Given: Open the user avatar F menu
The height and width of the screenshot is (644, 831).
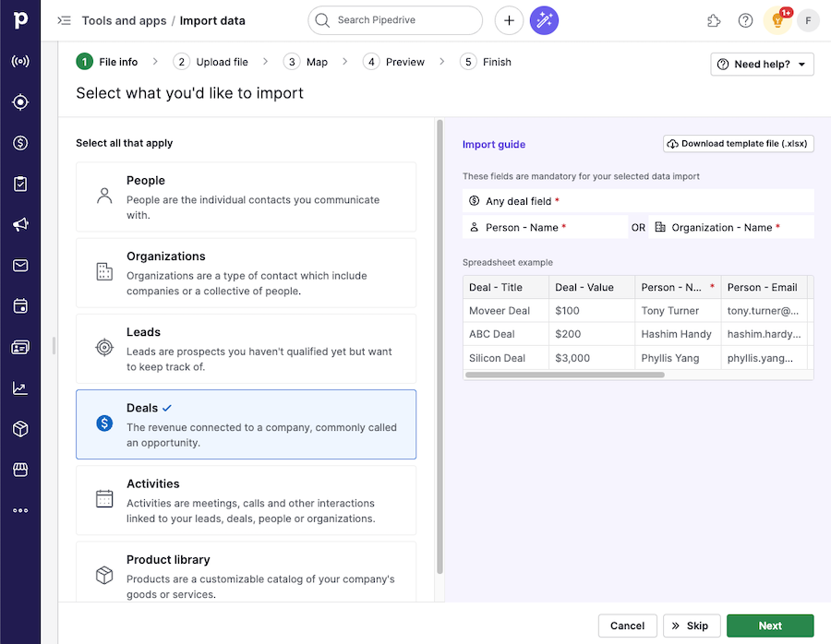Looking at the screenshot, I should 808,20.
